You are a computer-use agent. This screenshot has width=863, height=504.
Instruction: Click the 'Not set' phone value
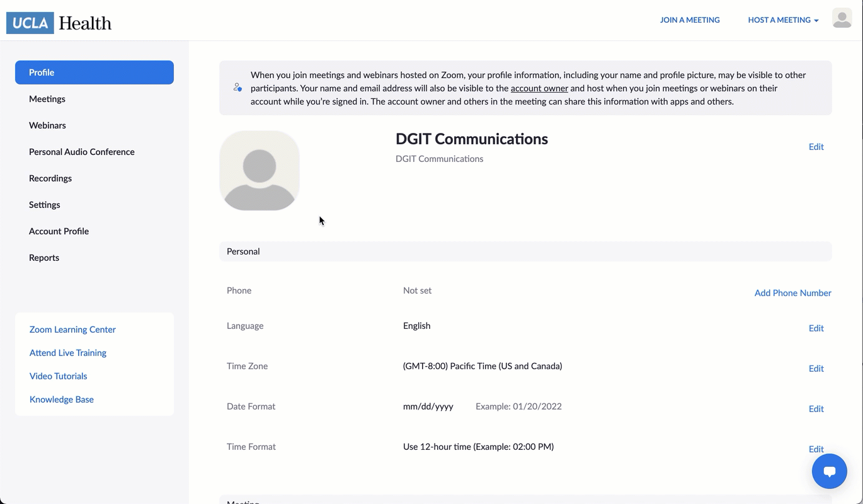[418, 290]
